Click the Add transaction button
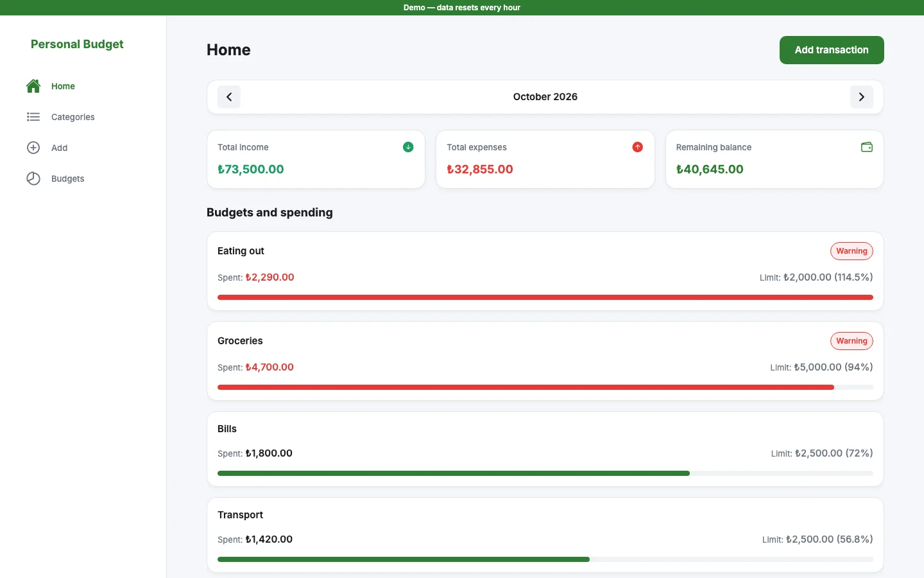 [832, 50]
